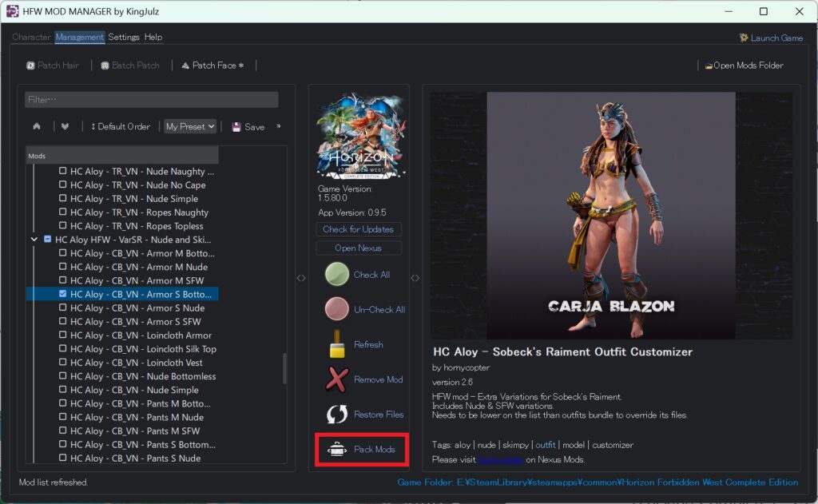Click the toolbar overflow arrow beside Save
The width and height of the screenshot is (818, 504).
[x=278, y=126]
